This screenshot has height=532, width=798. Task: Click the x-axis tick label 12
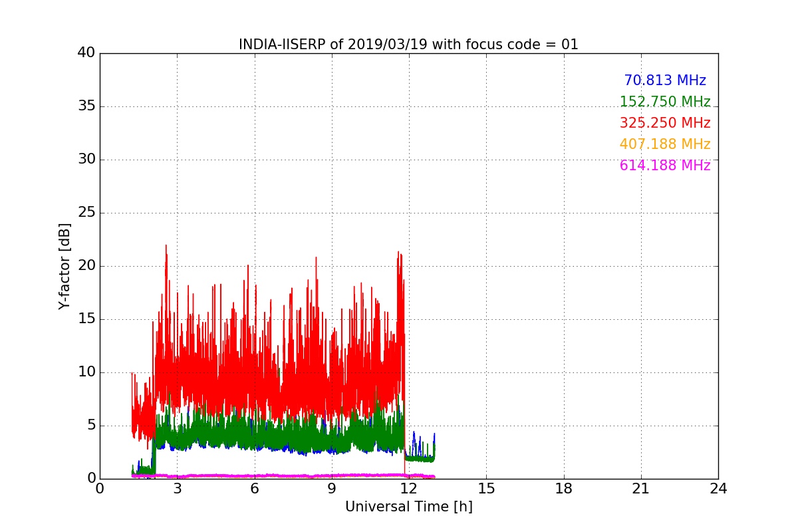[409, 488]
